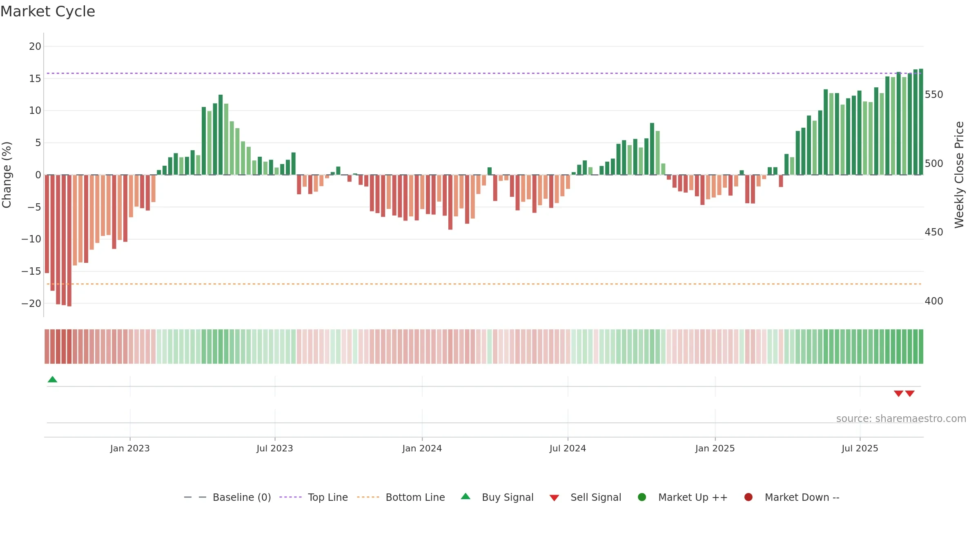The width and height of the screenshot is (980, 551).
Task: Click the Weekly Close Price axis title
Action: click(959, 175)
